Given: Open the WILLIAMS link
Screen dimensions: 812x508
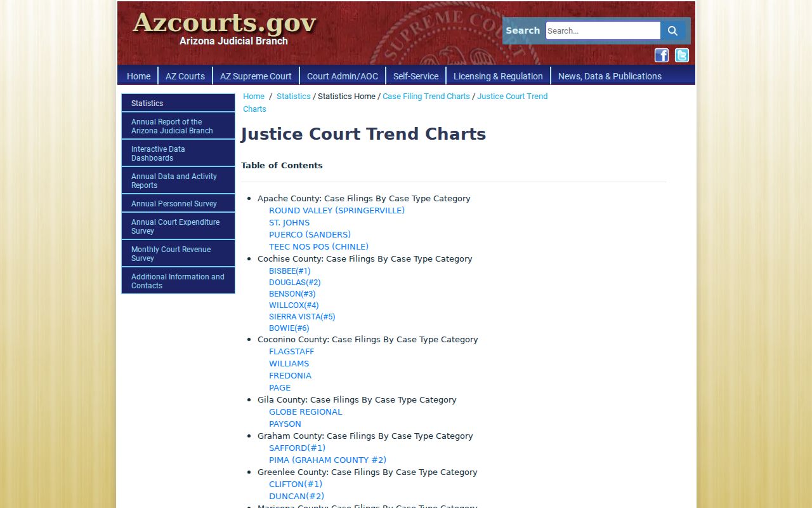Looking at the screenshot, I should 289,363.
